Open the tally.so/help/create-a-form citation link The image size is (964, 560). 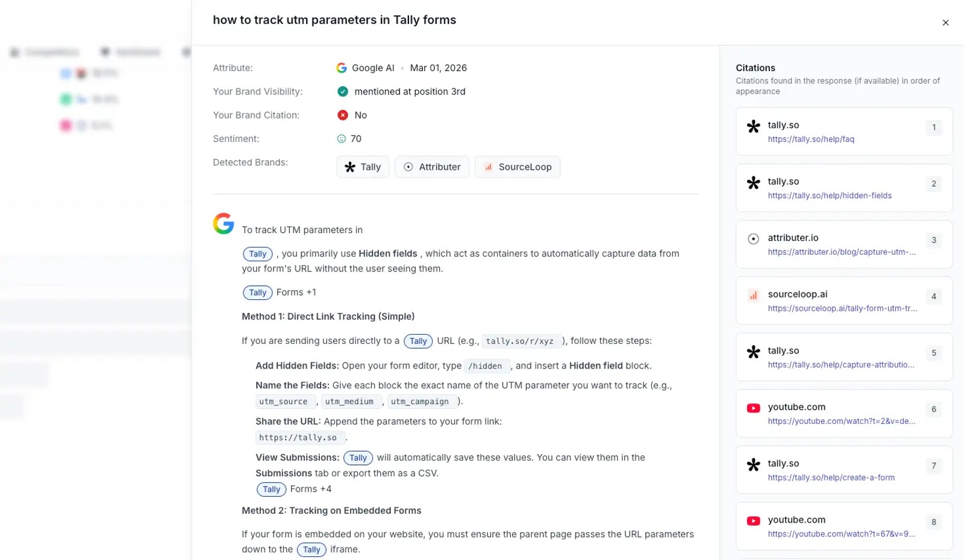[x=831, y=478]
